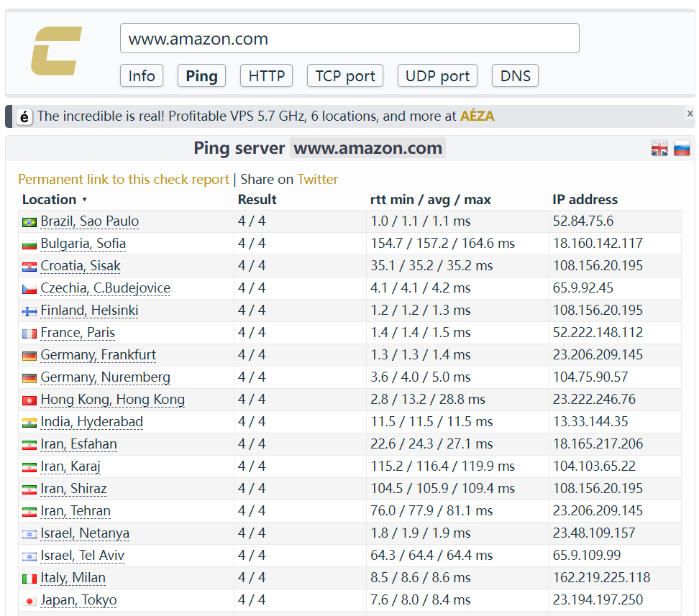699x616 pixels.
Task: Open Bulgaria, Sofia node details
Action: [x=83, y=244]
